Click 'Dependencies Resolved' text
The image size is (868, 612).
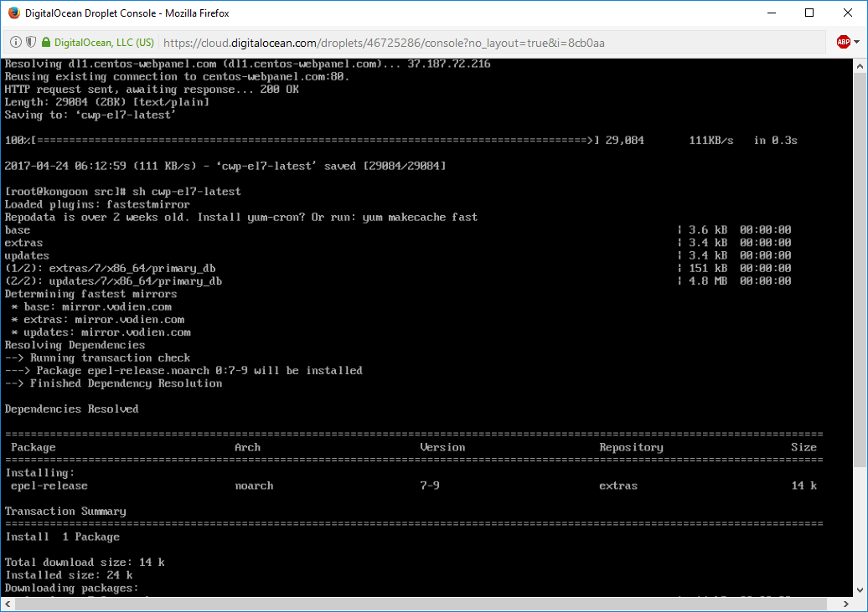pos(71,409)
